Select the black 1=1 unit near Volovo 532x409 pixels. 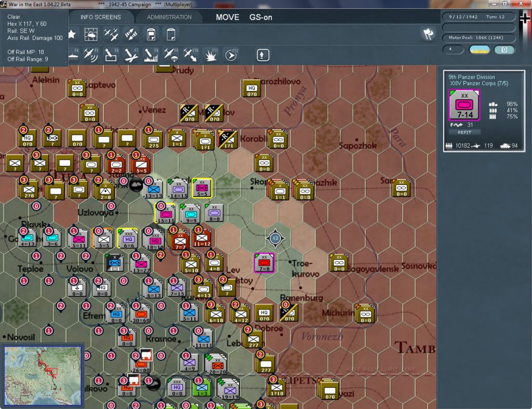point(115,263)
